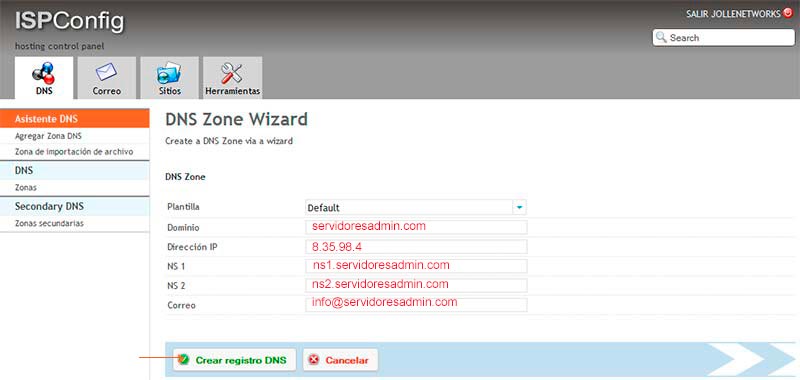Open the Correo envelope icon
The height and width of the screenshot is (380, 800).
coord(106,72)
